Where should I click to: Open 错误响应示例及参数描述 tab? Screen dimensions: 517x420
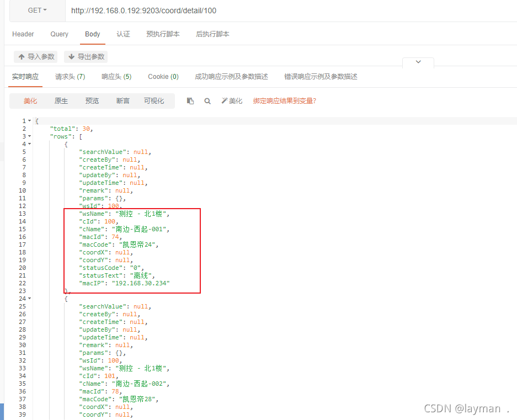click(321, 77)
